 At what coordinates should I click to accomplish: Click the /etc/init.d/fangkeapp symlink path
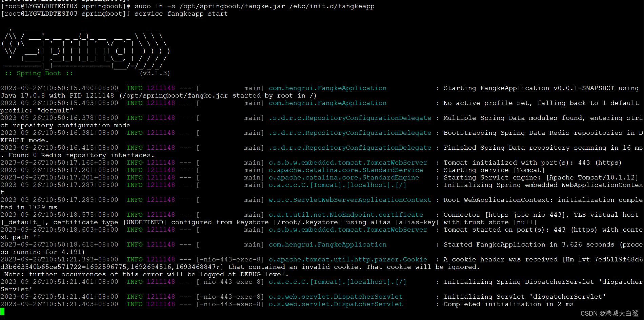(331, 6)
